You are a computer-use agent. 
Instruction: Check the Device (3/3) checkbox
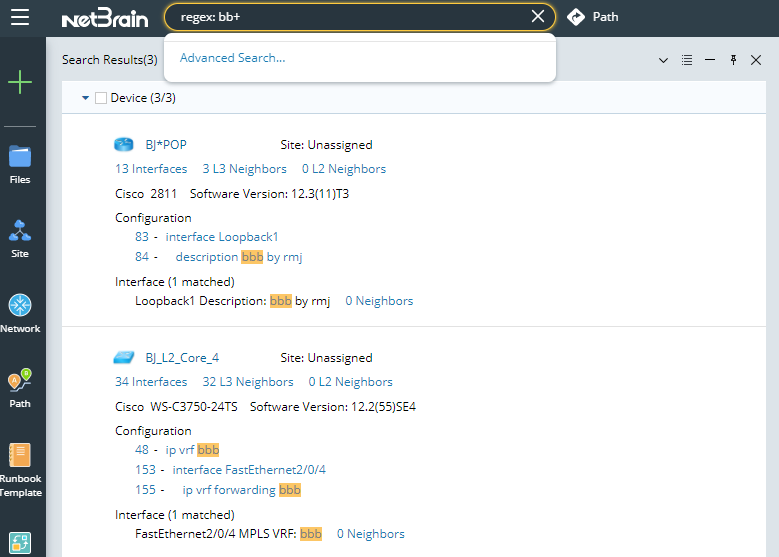click(x=101, y=98)
